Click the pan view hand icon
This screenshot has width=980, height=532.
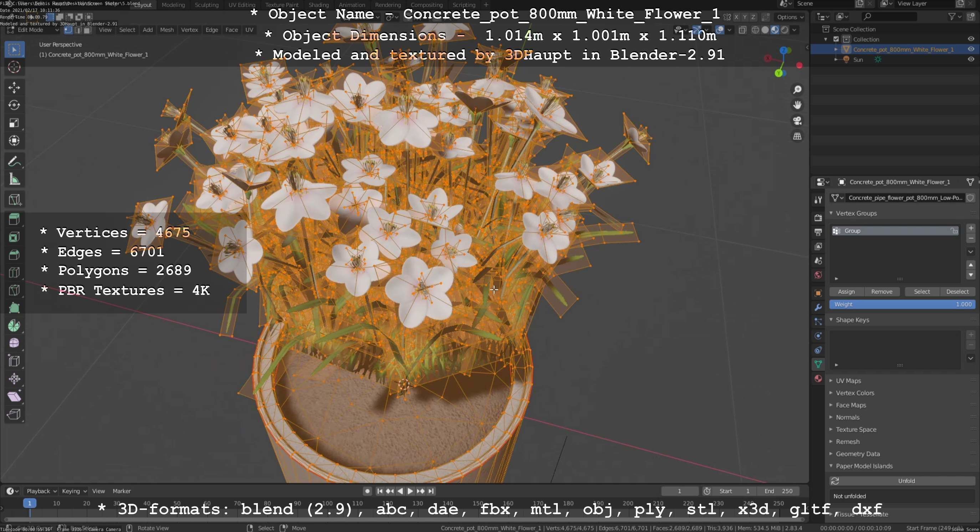(797, 105)
